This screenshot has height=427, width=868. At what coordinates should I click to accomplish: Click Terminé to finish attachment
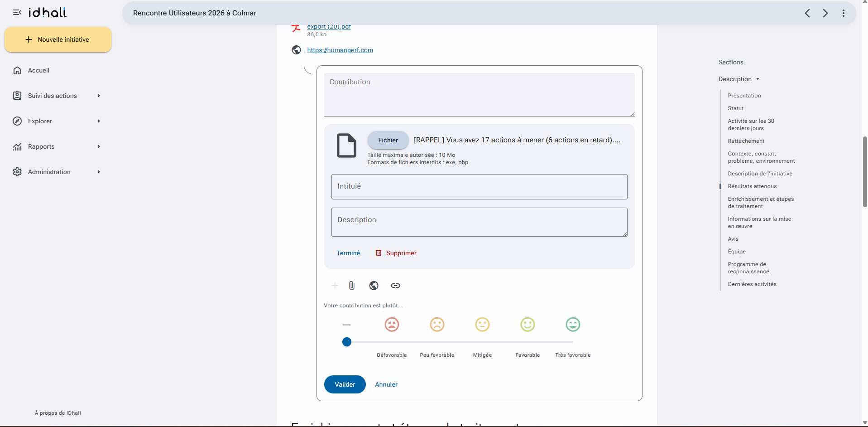[x=348, y=253]
